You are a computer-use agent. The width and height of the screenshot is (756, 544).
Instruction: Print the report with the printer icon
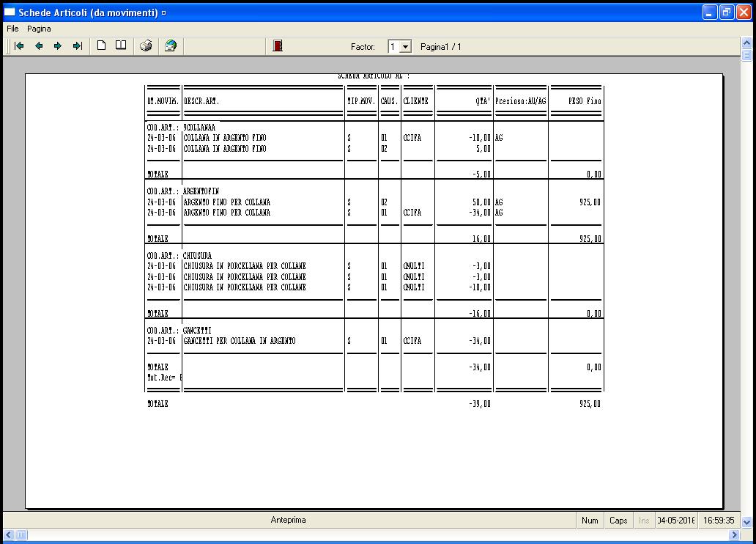146,46
